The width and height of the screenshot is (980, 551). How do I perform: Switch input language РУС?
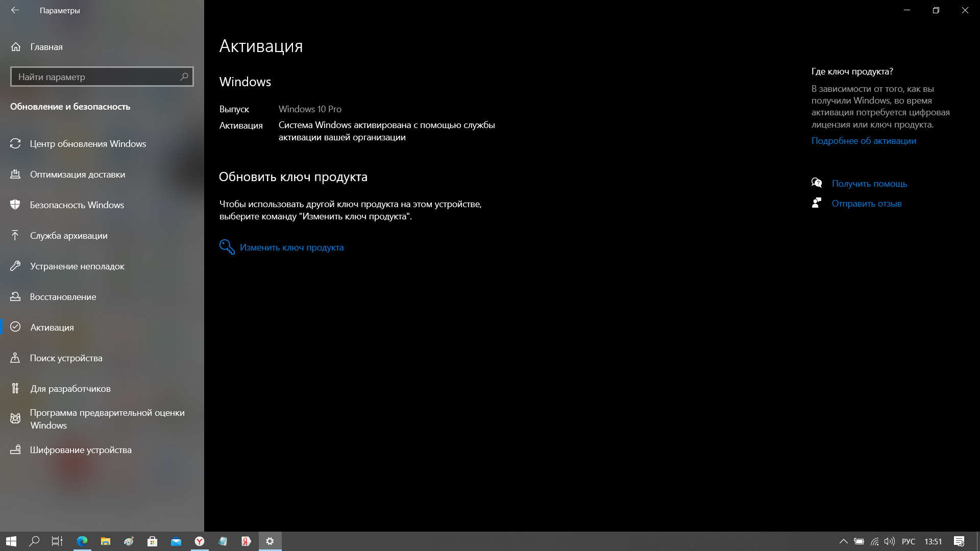909,541
